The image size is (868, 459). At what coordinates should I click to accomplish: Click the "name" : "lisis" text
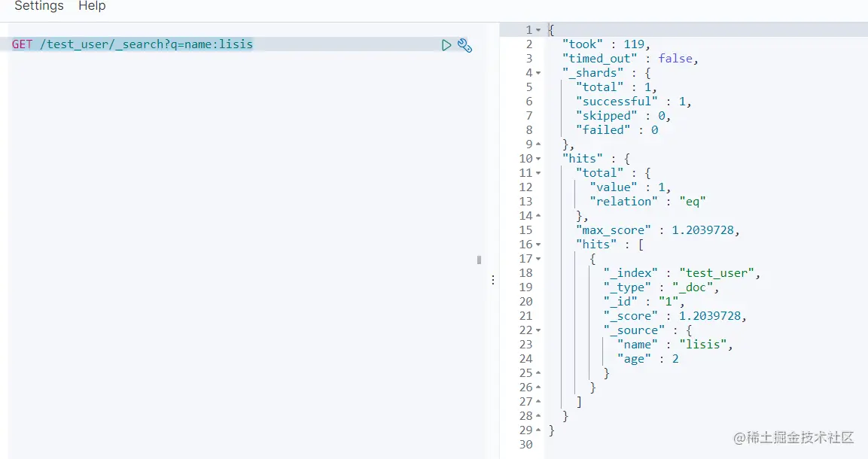point(675,345)
